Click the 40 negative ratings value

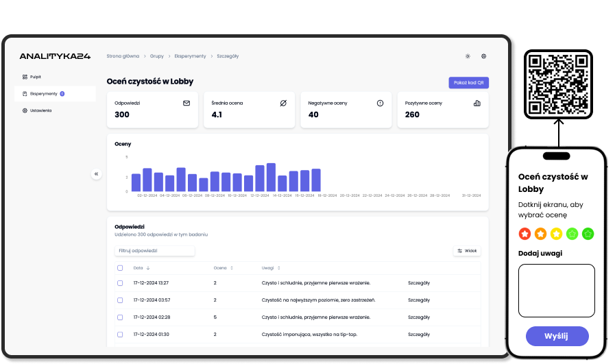313,114
